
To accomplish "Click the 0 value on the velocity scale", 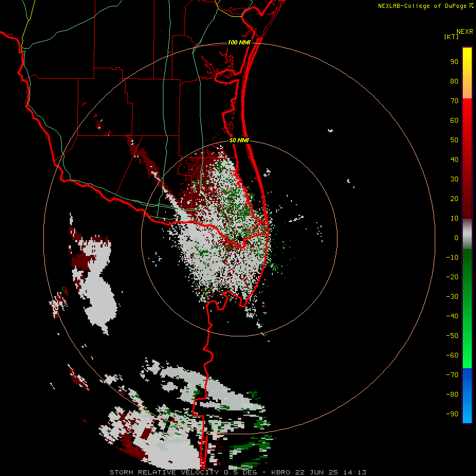I will coord(456,237).
